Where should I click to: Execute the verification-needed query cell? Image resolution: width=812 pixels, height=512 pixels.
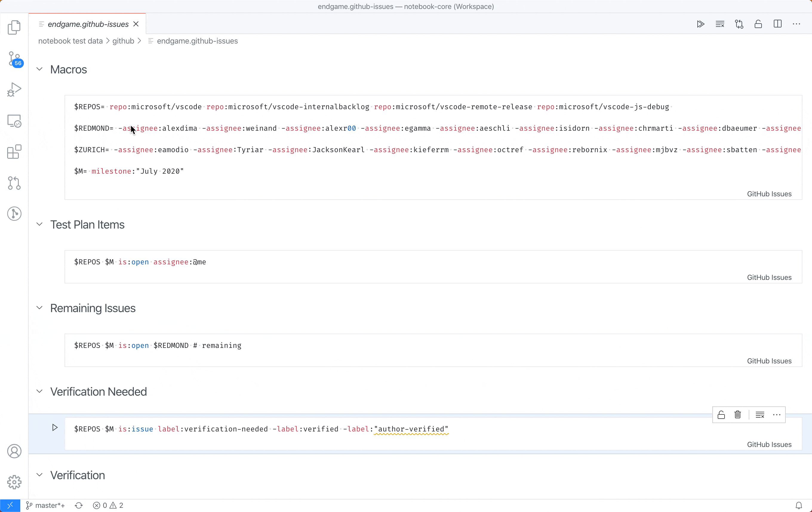point(55,428)
